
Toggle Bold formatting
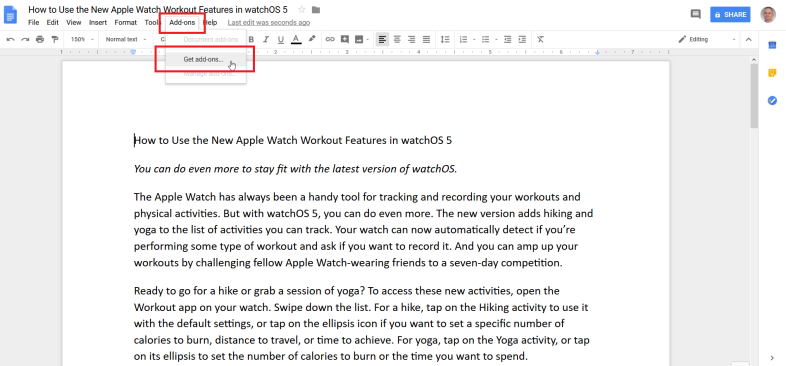(252, 39)
